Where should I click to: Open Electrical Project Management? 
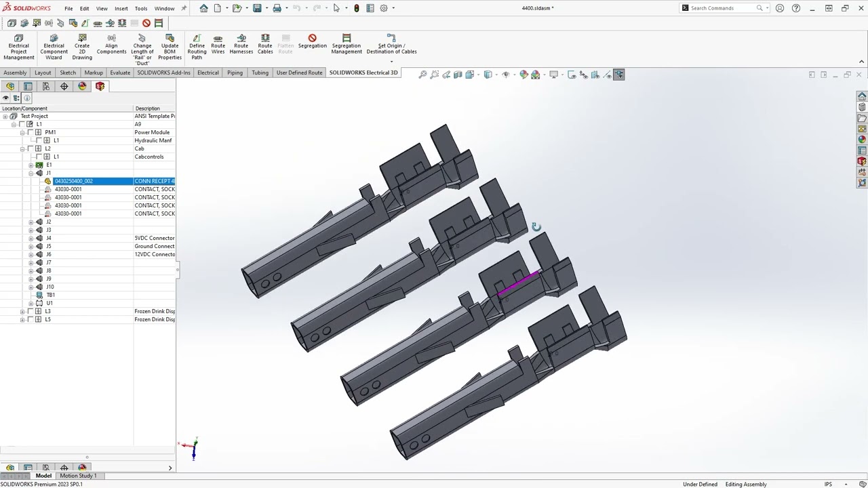18,47
